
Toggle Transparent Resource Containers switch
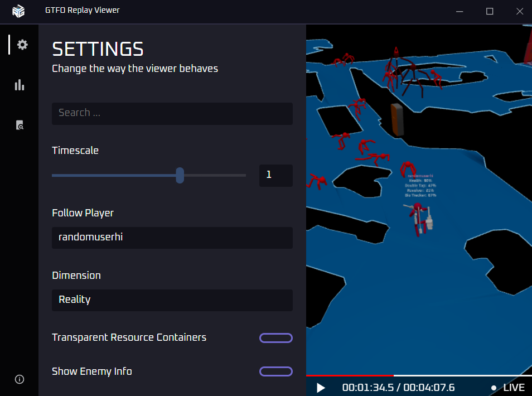pos(276,338)
